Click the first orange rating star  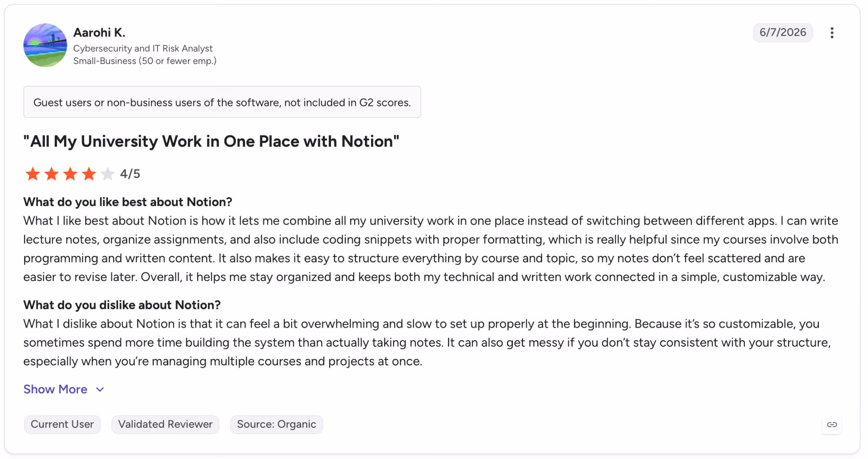(x=33, y=174)
